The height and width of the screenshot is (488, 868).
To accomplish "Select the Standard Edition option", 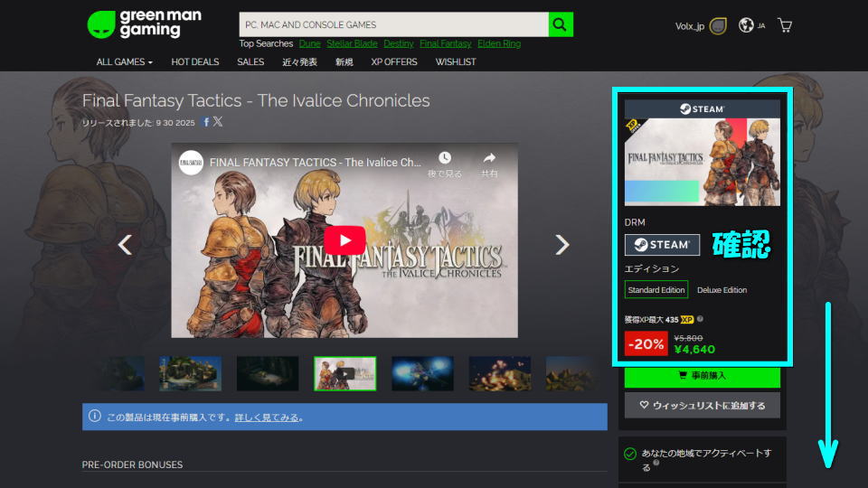I will point(656,290).
